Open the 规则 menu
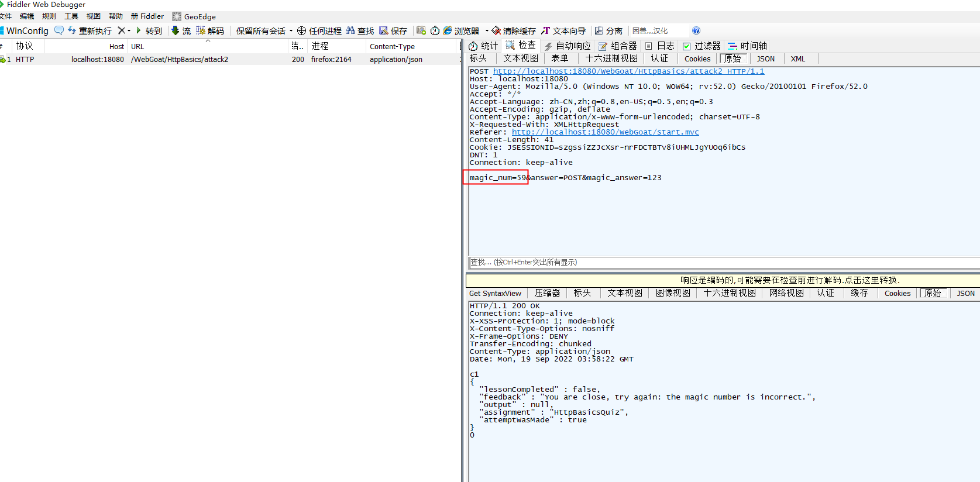980x482 pixels. click(49, 16)
